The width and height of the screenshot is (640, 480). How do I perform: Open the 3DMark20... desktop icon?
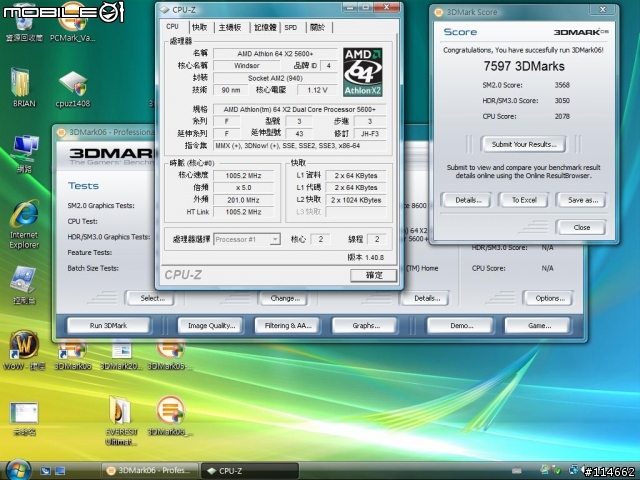coord(121,357)
